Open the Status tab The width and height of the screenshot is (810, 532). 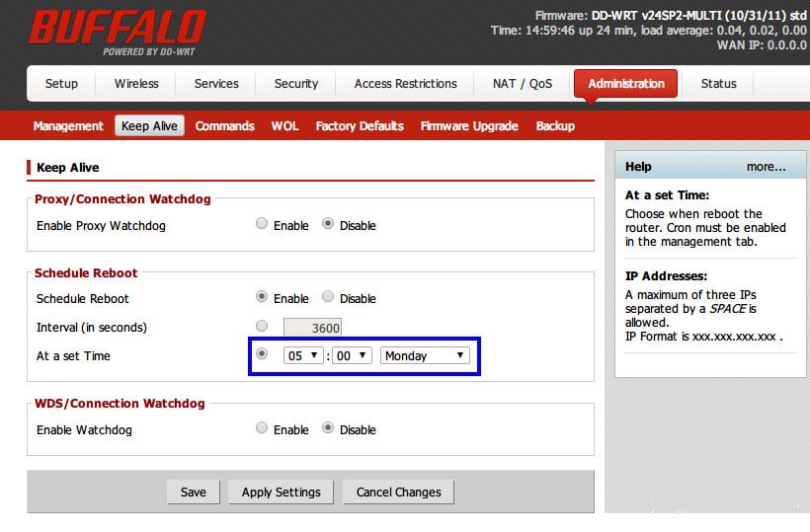click(718, 84)
